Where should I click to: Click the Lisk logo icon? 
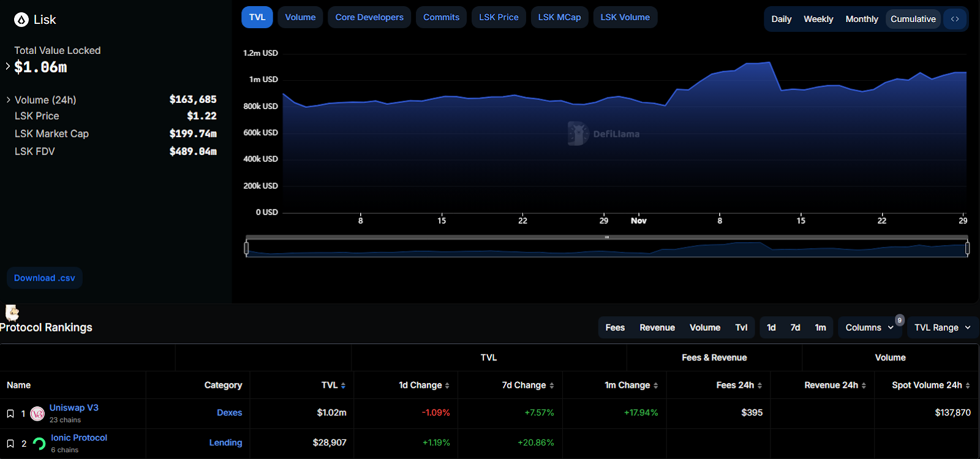(21, 20)
